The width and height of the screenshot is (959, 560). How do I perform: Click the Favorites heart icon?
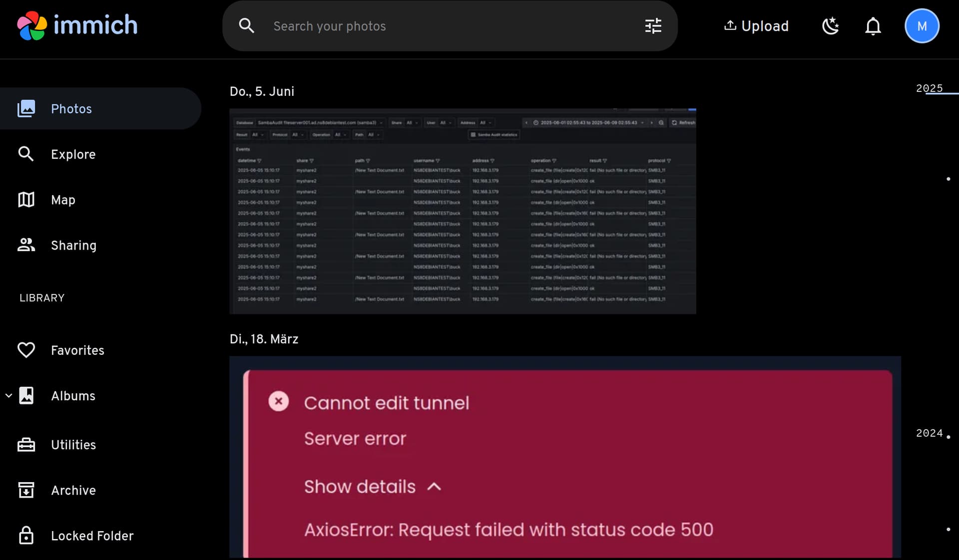[x=26, y=350]
